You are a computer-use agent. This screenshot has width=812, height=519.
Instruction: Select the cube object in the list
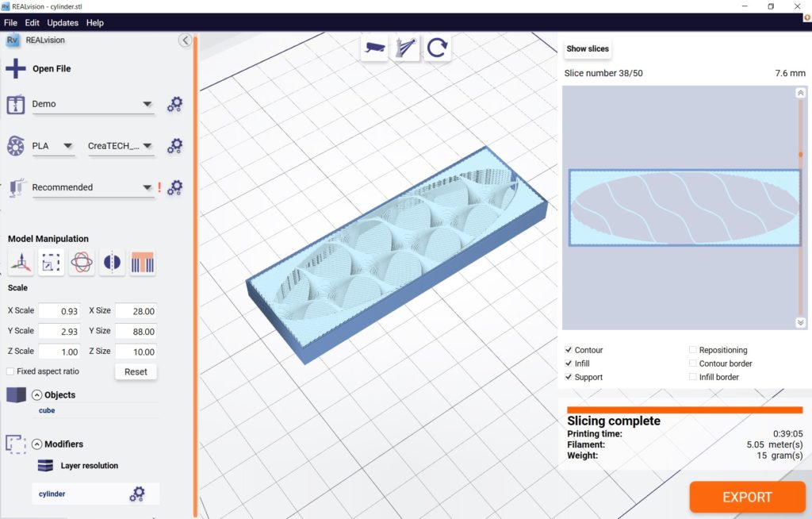click(47, 410)
